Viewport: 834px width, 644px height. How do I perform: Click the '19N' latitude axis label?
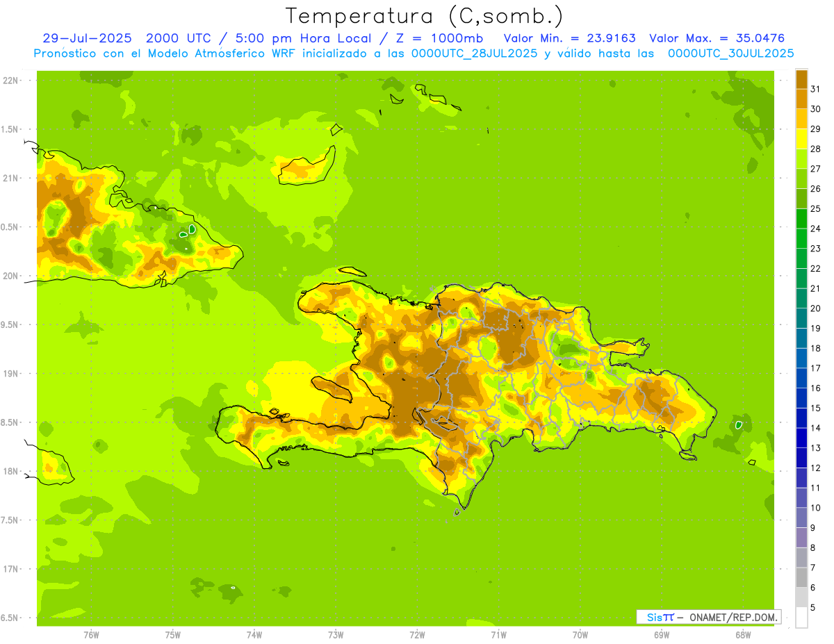pyautogui.click(x=10, y=374)
